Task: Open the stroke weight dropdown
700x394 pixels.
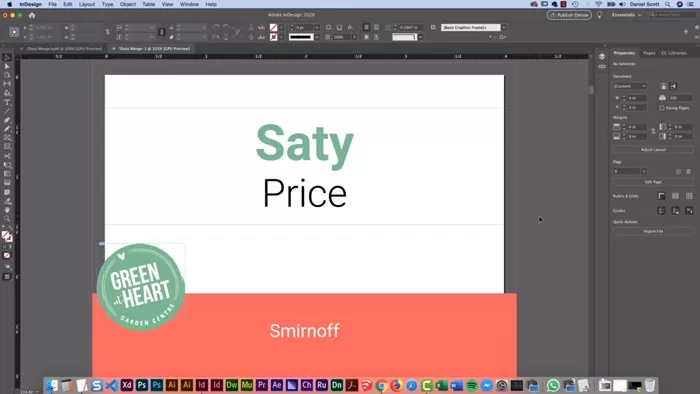Action: (x=317, y=28)
